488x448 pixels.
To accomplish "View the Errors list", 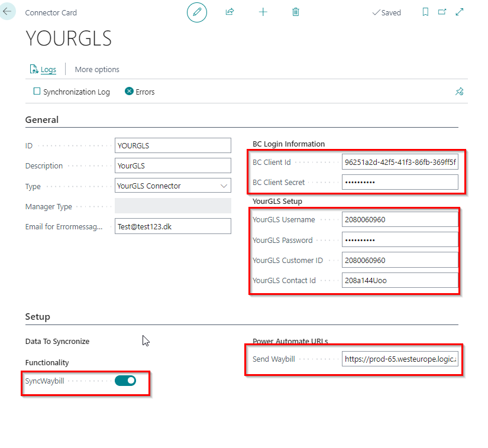I will (140, 92).
